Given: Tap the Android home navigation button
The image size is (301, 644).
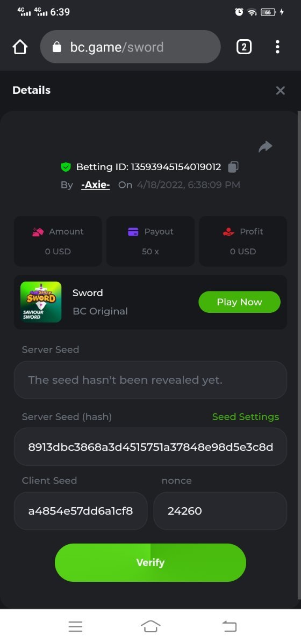Looking at the screenshot, I should coord(150,626).
